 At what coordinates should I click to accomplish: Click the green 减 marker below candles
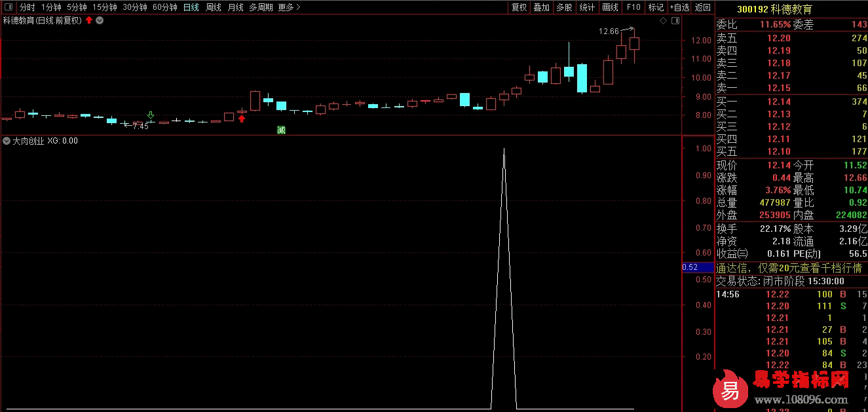tap(281, 130)
